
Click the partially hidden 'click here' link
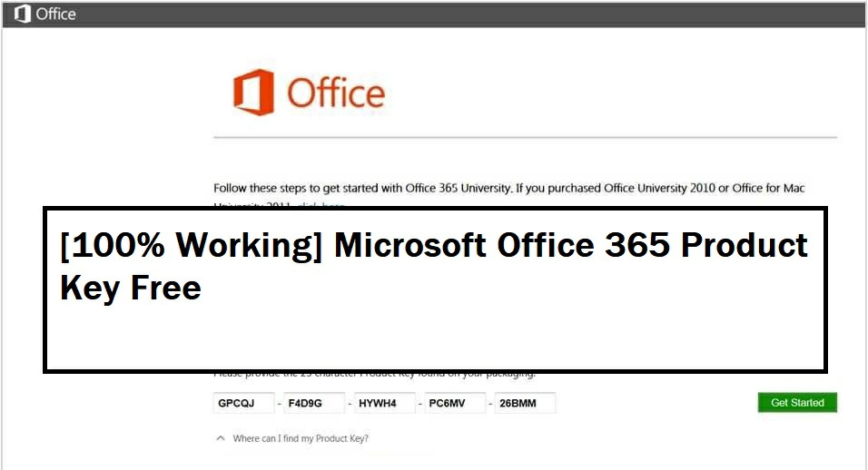320,206
